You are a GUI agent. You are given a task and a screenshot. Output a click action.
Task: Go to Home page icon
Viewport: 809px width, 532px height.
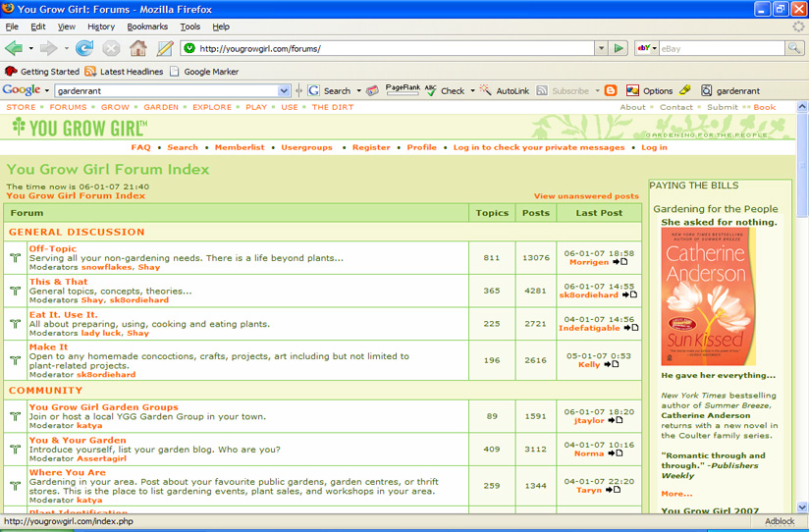pyautogui.click(x=137, y=48)
